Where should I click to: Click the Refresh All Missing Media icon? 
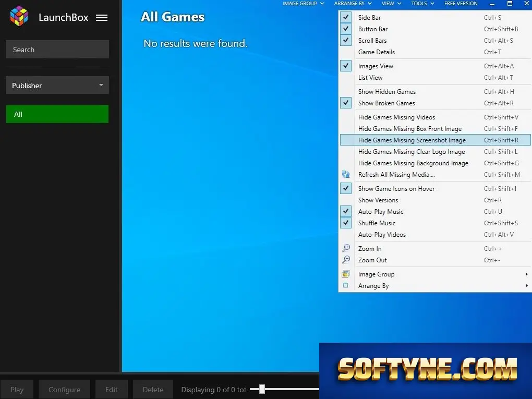[346, 174]
